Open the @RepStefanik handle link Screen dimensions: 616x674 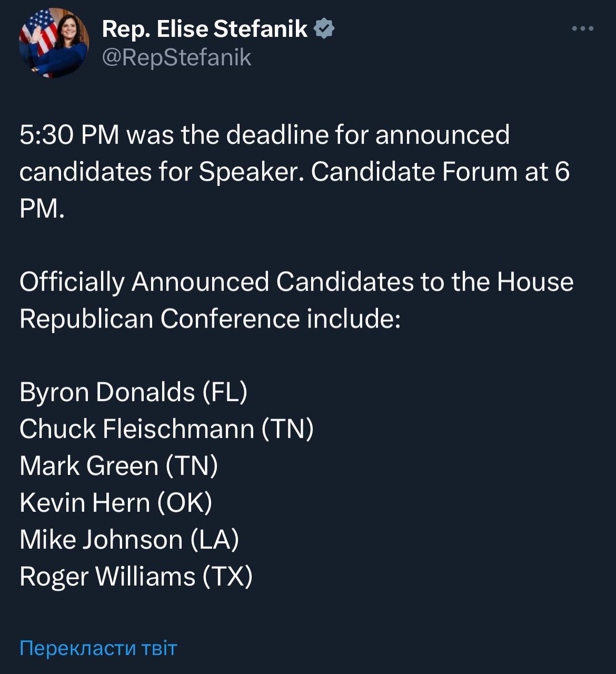(x=176, y=57)
